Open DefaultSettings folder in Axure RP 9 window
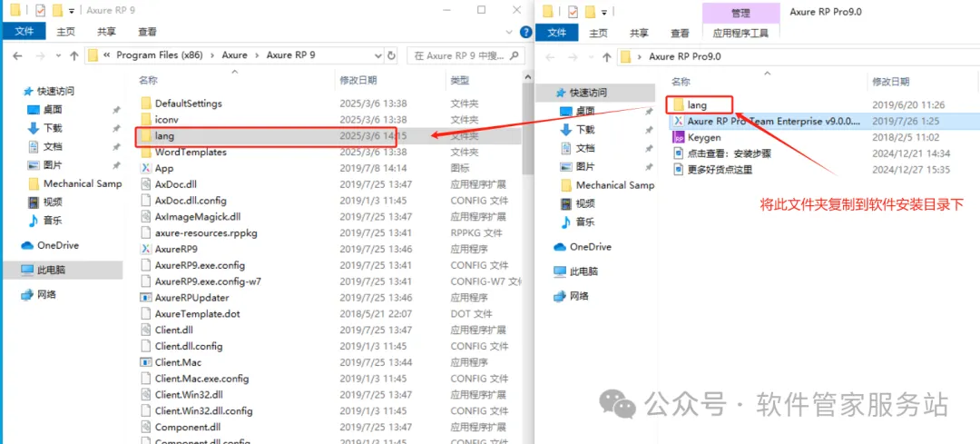This screenshot has height=444, width=980. click(x=188, y=104)
